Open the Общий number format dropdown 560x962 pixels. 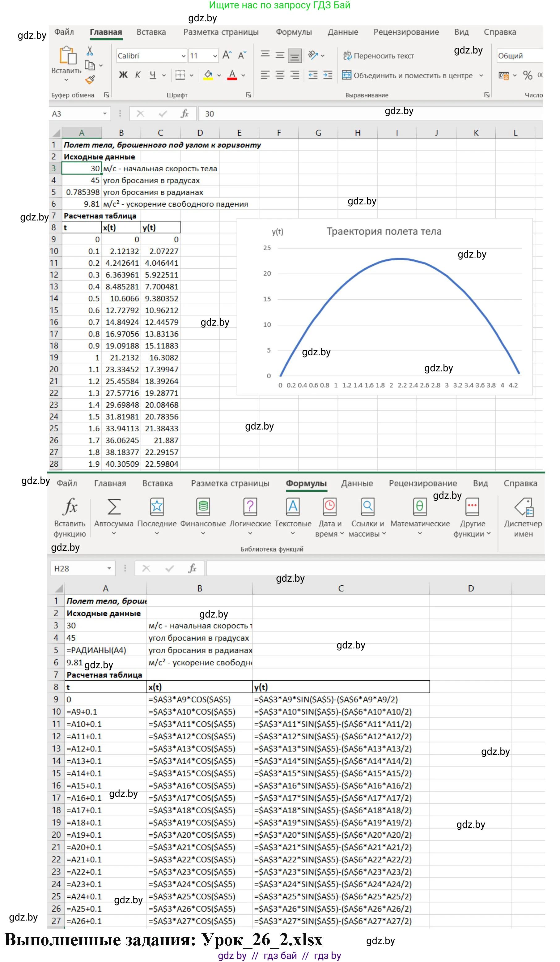(519, 56)
